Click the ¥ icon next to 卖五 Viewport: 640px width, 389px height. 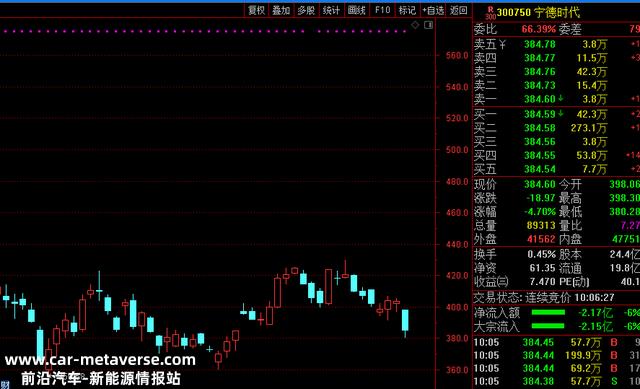point(502,44)
